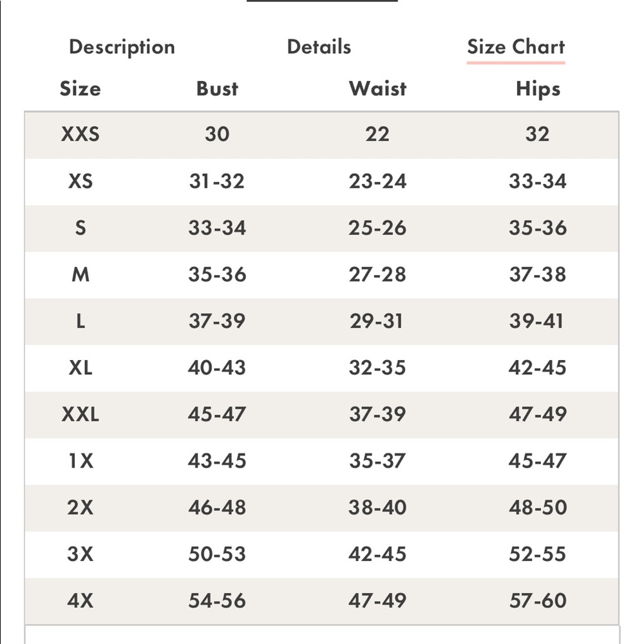Viewport: 644px width, 644px height.
Task: Select the 4X size row label
Action: point(80,601)
